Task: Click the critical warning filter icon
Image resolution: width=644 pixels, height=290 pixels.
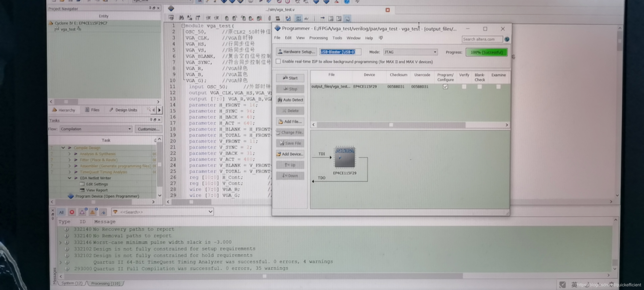Action: [82, 212]
